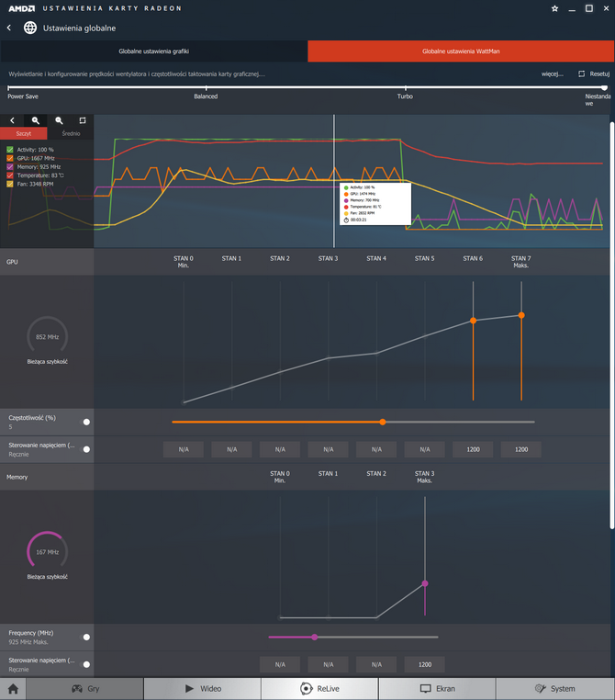Reset the graph view icon
The width and height of the screenshot is (615, 700).
(83, 120)
